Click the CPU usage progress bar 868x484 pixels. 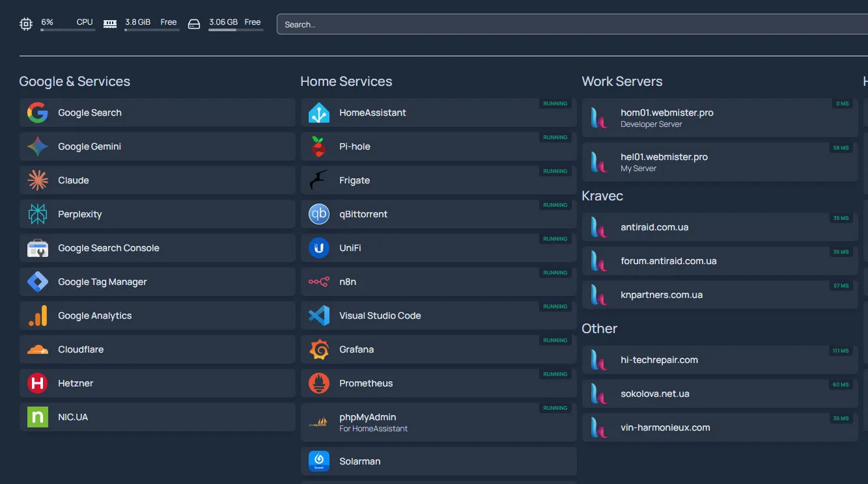(68, 29)
